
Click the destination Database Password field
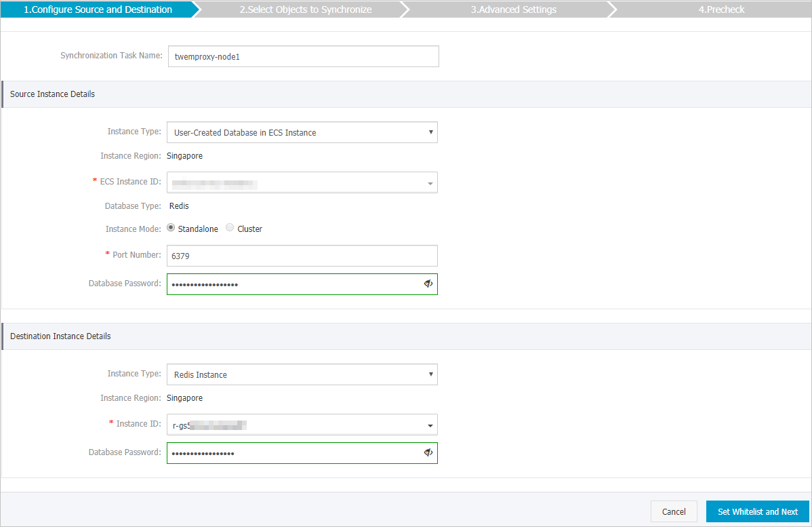tap(291, 452)
